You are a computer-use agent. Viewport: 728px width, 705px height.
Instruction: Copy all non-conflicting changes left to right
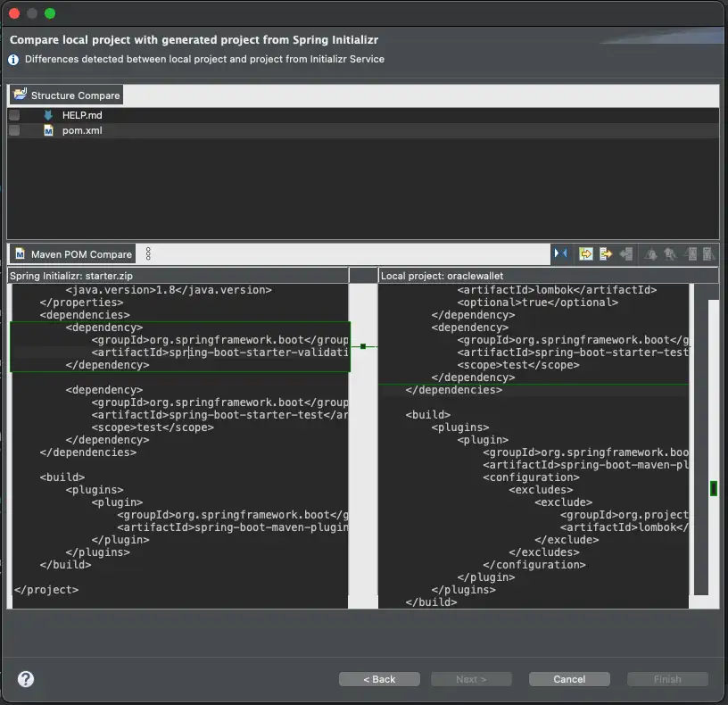point(586,254)
